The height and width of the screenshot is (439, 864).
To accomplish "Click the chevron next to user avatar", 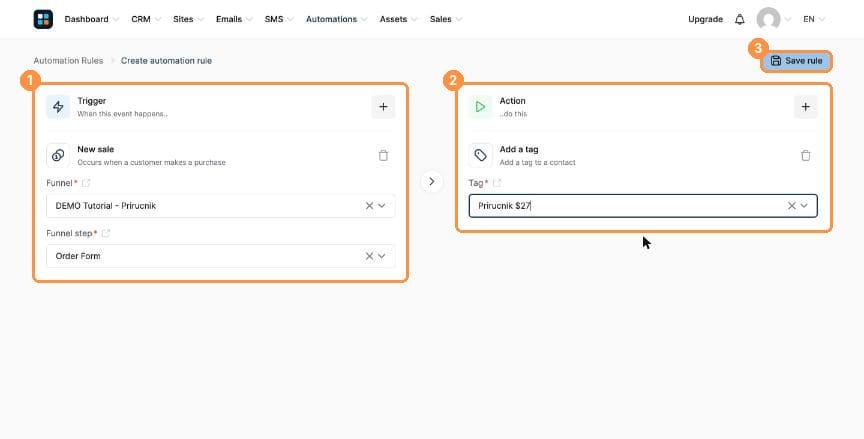I will tap(787, 20).
